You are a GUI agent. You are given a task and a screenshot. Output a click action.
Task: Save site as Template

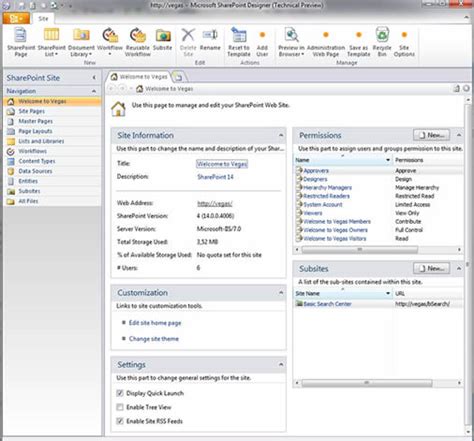(359, 42)
